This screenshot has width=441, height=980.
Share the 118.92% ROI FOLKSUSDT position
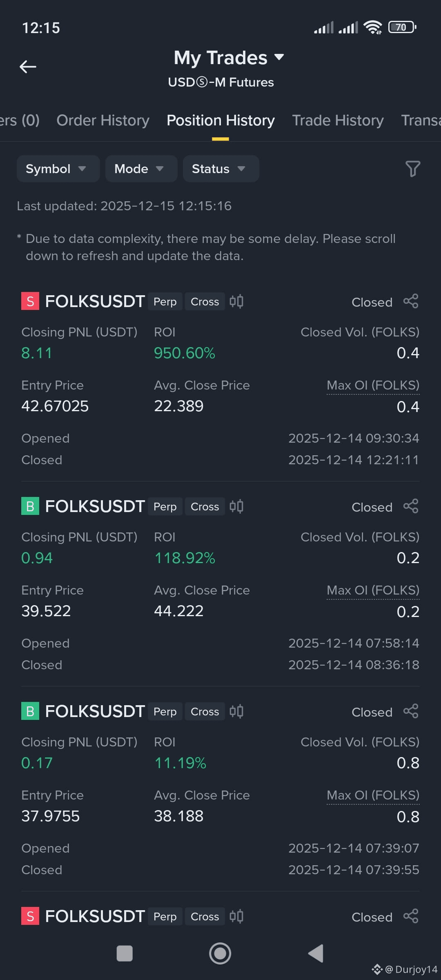pyautogui.click(x=411, y=506)
